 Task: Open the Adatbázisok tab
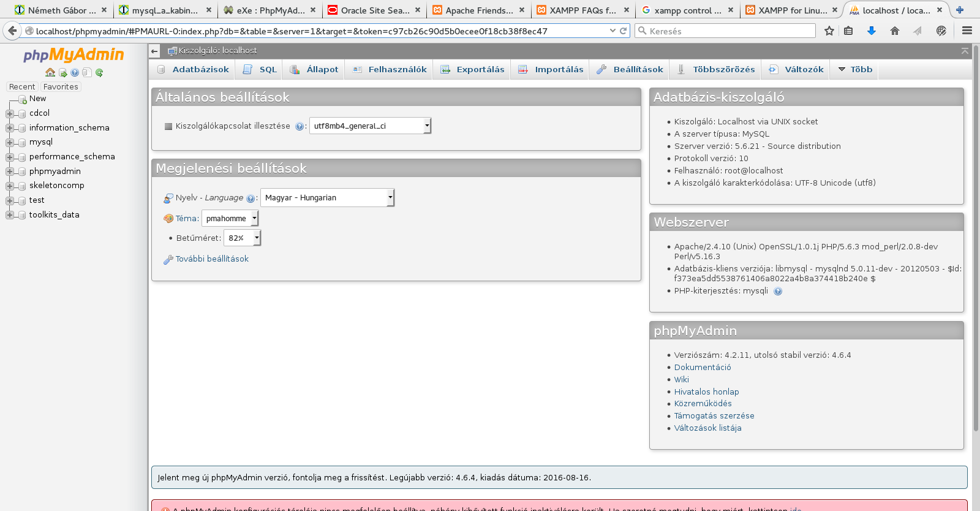(x=194, y=69)
